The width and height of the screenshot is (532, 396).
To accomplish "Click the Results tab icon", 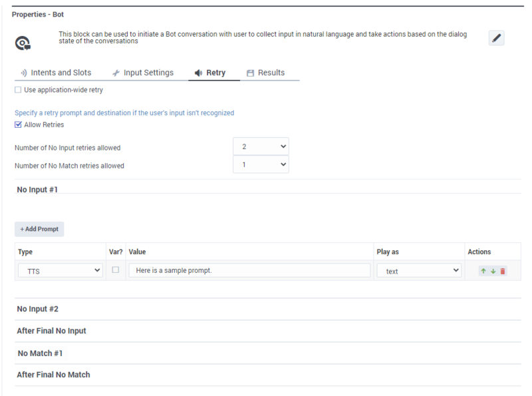I will [251, 73].
